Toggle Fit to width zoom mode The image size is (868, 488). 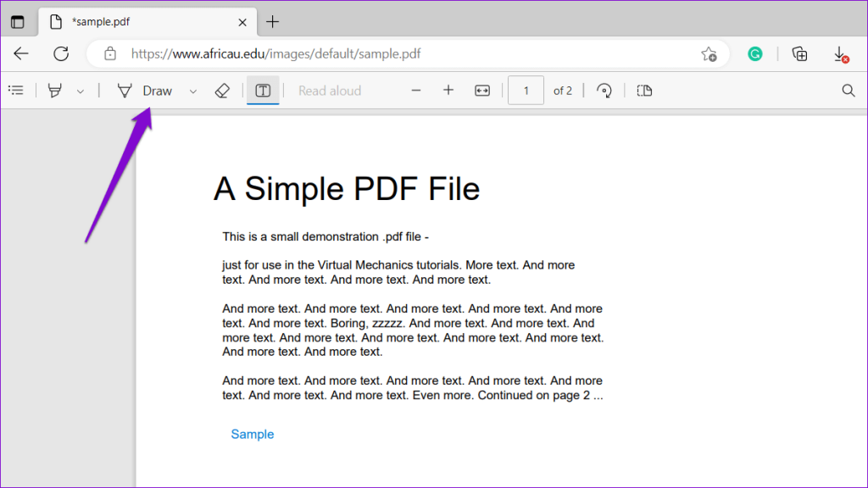481,90
